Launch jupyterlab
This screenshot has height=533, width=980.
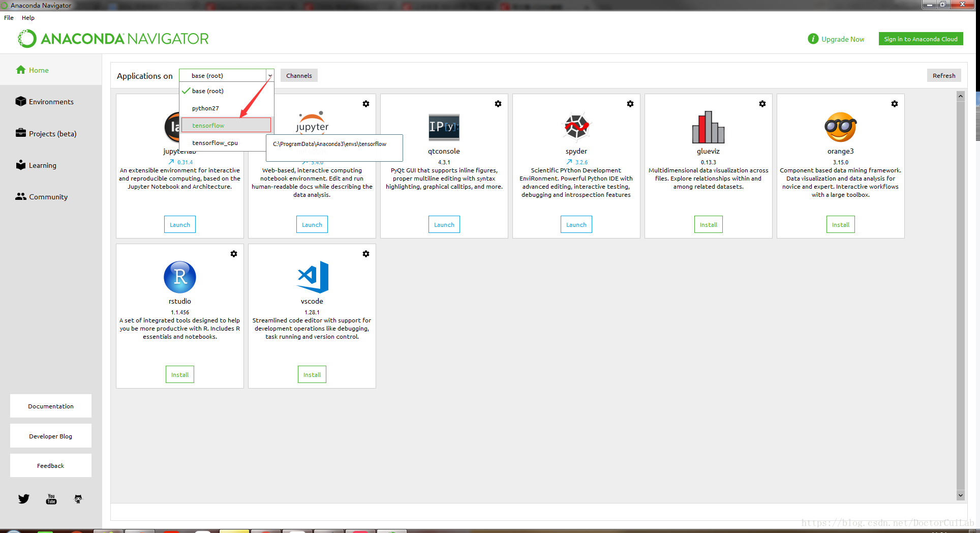[x=179, y=224]
